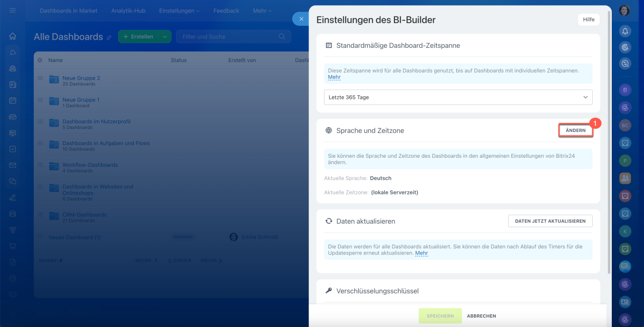The width and height of the screenshot is (644, 327).
Task: Open Letzte 365 Tage timespan dropdown
Action: 458,97
